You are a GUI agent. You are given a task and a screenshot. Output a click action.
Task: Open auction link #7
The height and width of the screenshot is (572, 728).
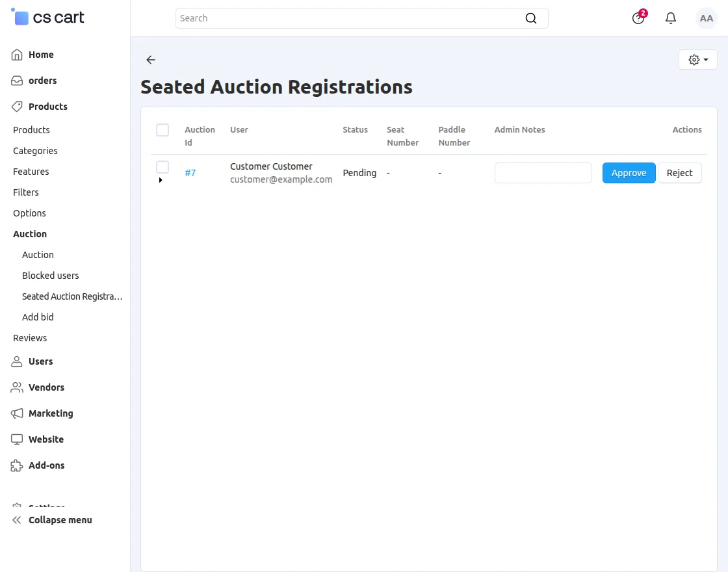(190, 173)
